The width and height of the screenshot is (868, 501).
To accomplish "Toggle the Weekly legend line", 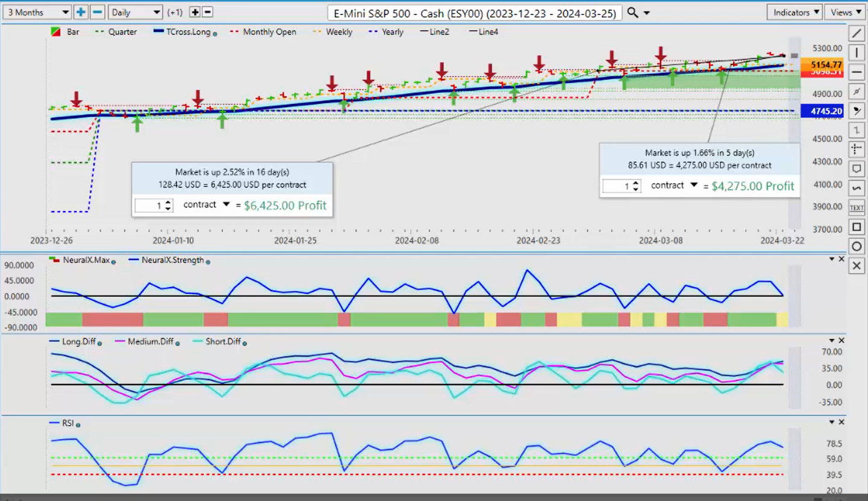I will [x=331, y=32].
